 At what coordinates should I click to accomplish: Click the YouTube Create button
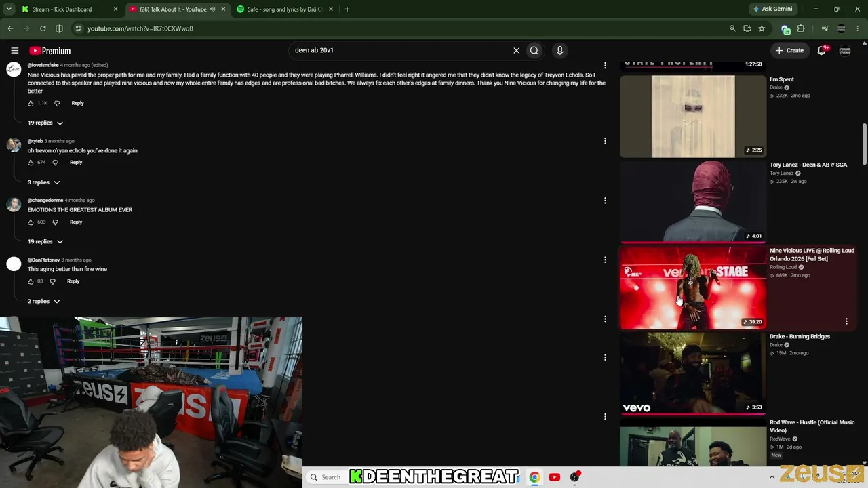pyautogui.click(x=790, y=50)
